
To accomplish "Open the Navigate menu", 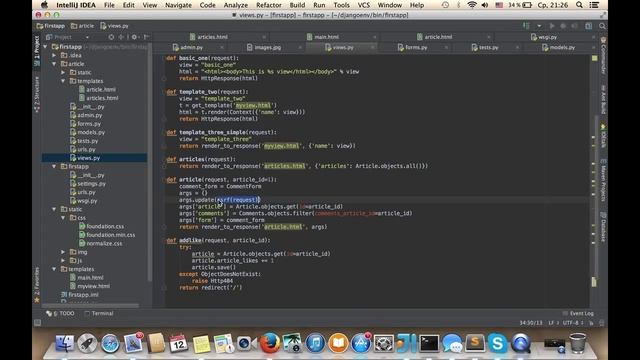I will (x=178, y=5).
